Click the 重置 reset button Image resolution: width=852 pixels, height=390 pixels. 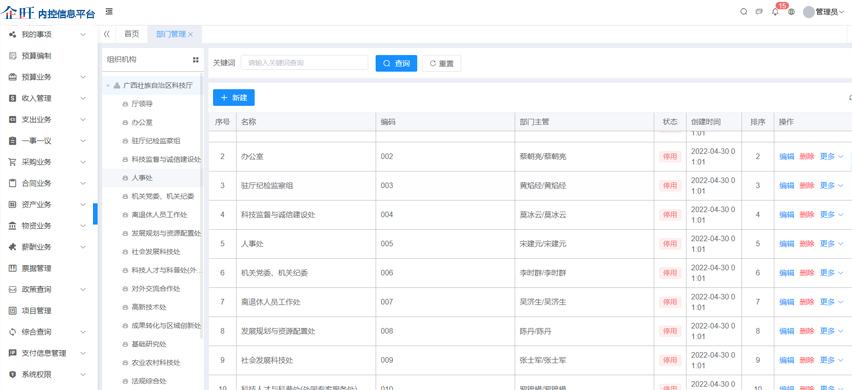[x=441, y=63]
